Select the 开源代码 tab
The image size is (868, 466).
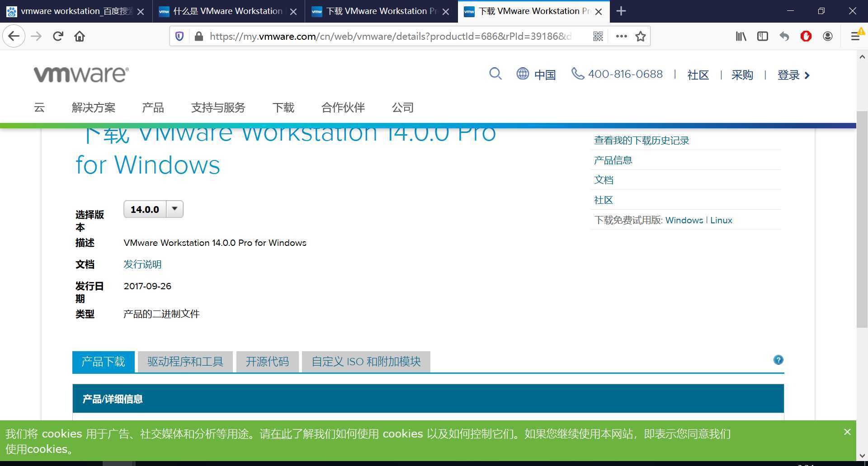click(x=267, y=362)
